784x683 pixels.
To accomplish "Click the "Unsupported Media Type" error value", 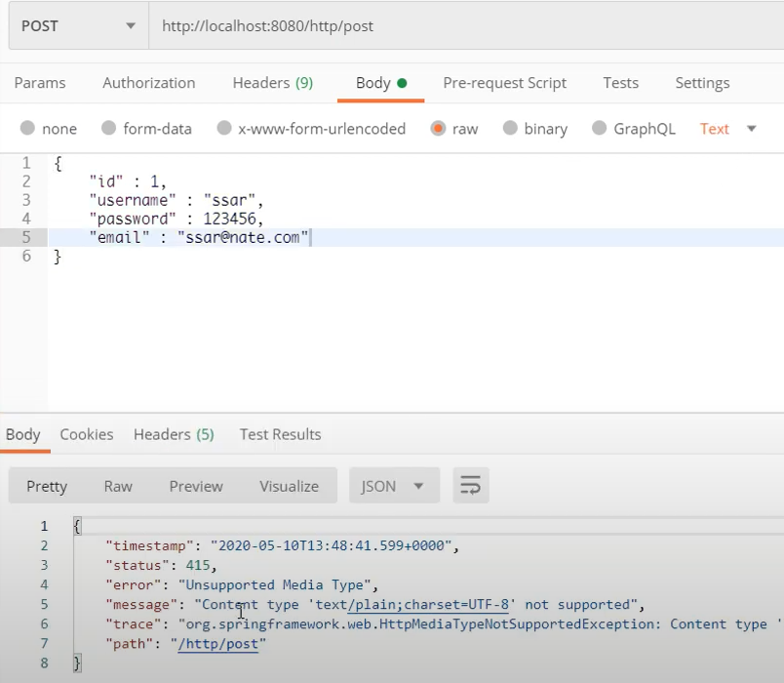I will [274, 584].
